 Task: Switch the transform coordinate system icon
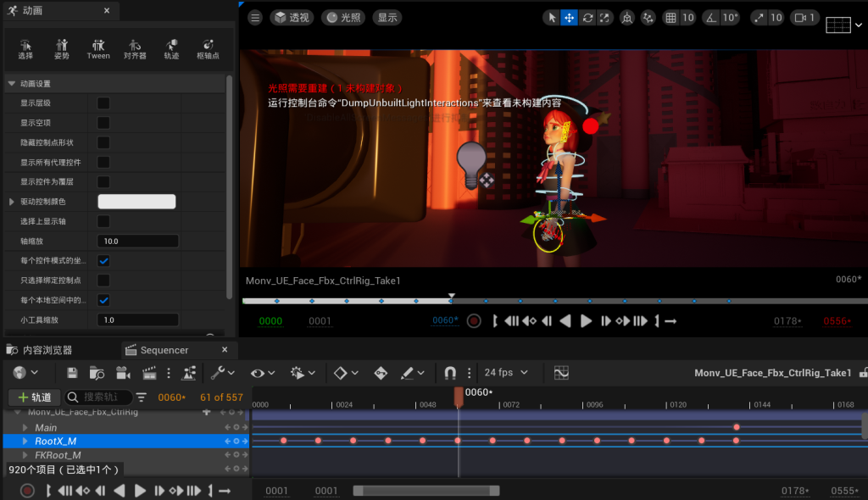coord(626,18)
